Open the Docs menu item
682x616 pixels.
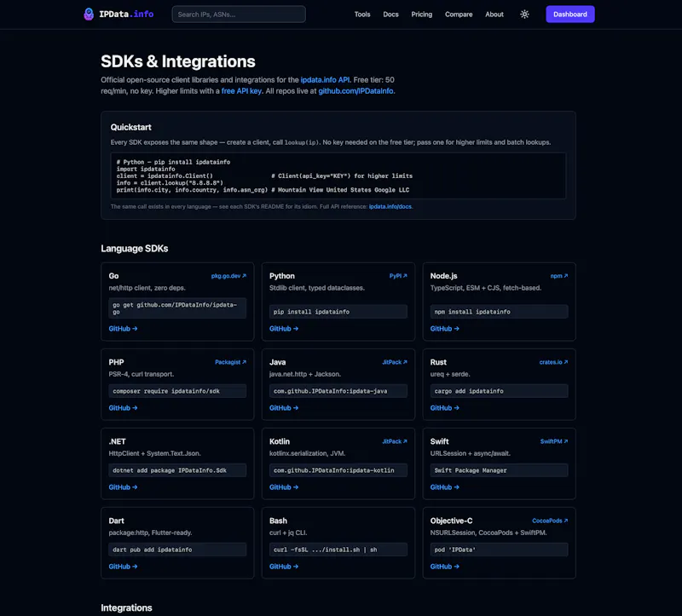click(390, 14)
